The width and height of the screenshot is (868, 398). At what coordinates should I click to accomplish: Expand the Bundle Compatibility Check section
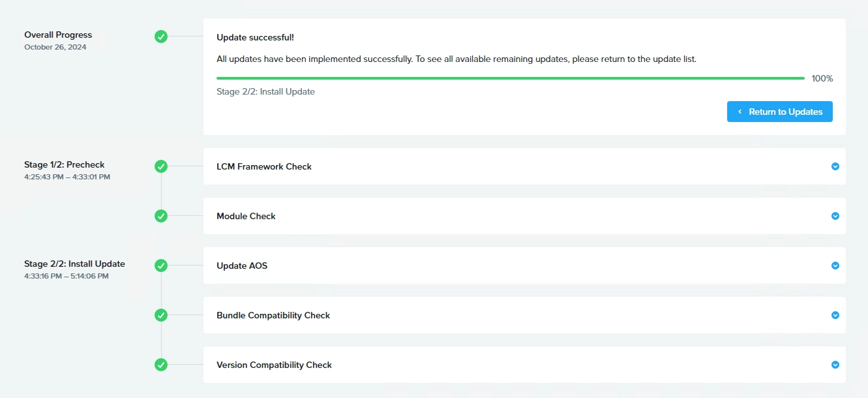pyautogui.click(x=835, y=315)
